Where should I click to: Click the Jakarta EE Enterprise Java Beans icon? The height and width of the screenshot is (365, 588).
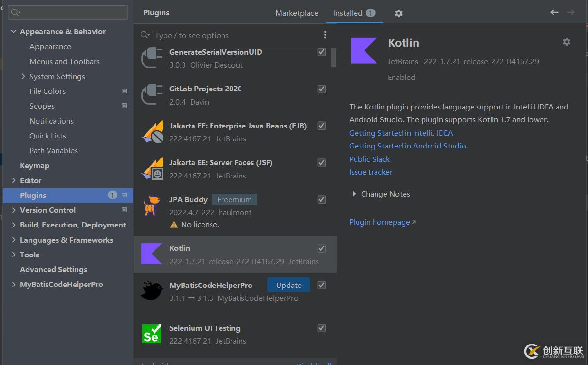pyautogui.click(x=153, y=132)
